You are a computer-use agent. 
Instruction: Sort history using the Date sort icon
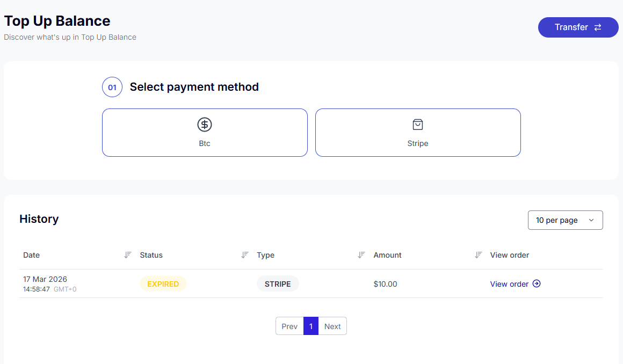(x=128, y=255)
